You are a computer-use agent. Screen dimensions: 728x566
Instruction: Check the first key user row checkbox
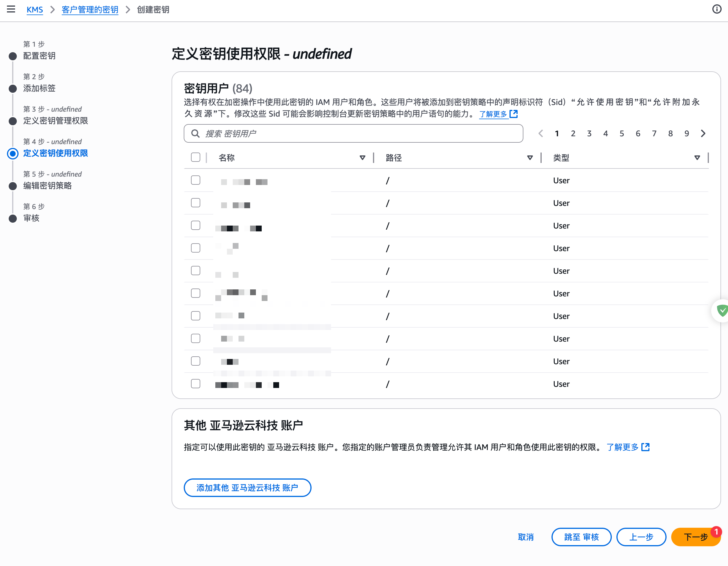(195, 180)
